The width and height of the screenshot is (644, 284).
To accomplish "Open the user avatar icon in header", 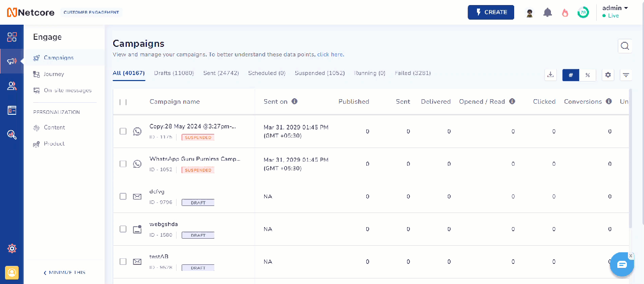I will (x=529, y=13).
